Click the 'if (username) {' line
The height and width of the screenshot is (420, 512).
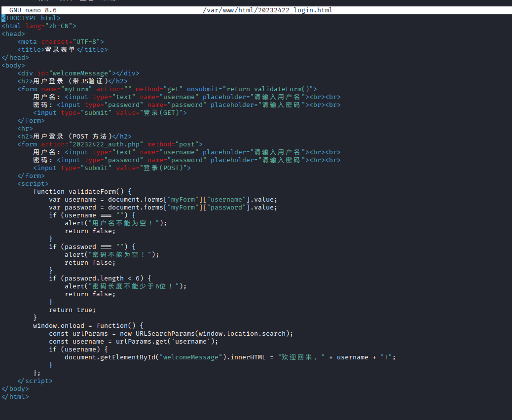[78, 349]
